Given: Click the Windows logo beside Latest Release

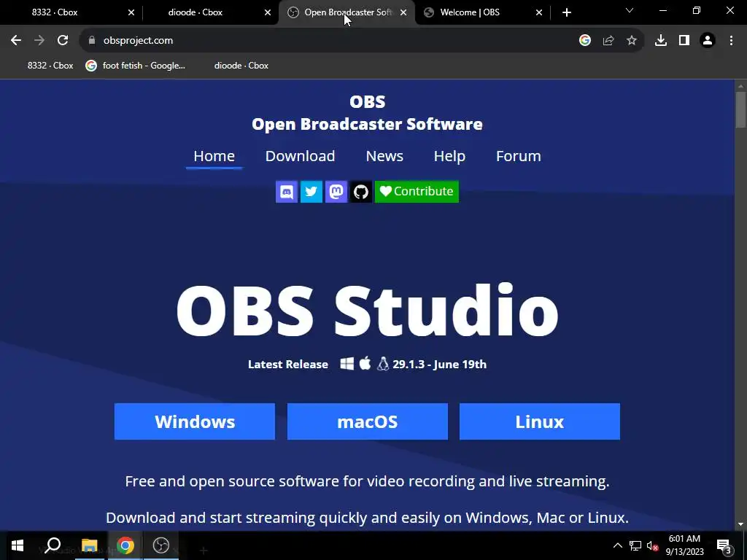Looking at the screenshot, I should click(x=347, y=364).
